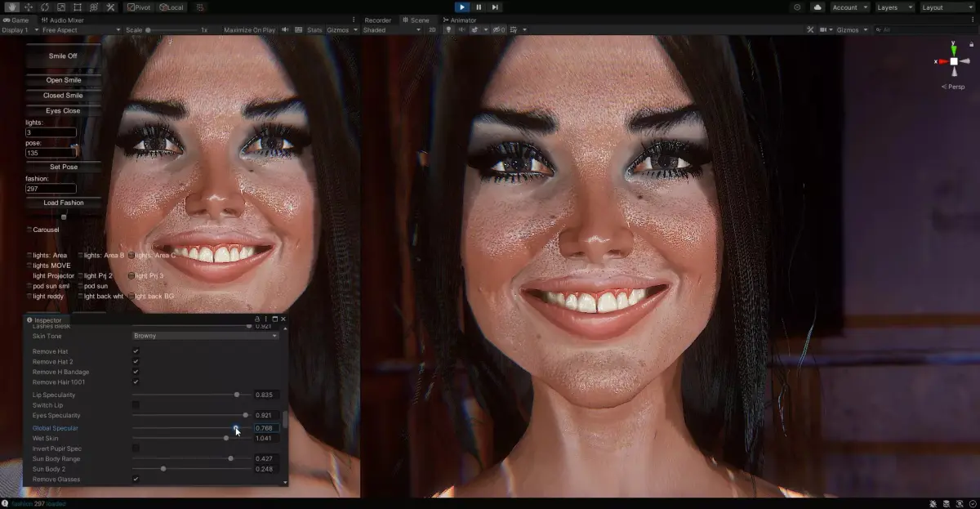Image resolution: width=980 pixels, height=509 pixels.
Task: Open the Account dropdown
Action: (849, 7)
